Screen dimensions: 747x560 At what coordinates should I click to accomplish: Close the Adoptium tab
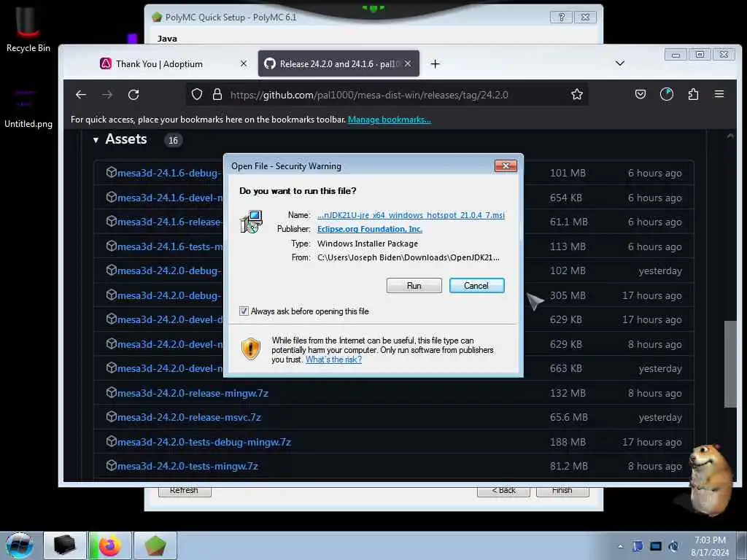(x=244, y=63)
